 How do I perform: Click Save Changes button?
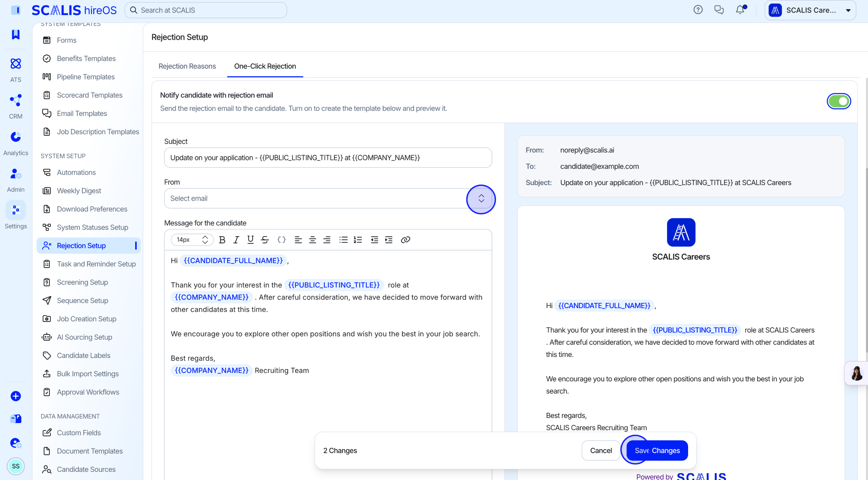pyautogui.click(x=657, y=451)
